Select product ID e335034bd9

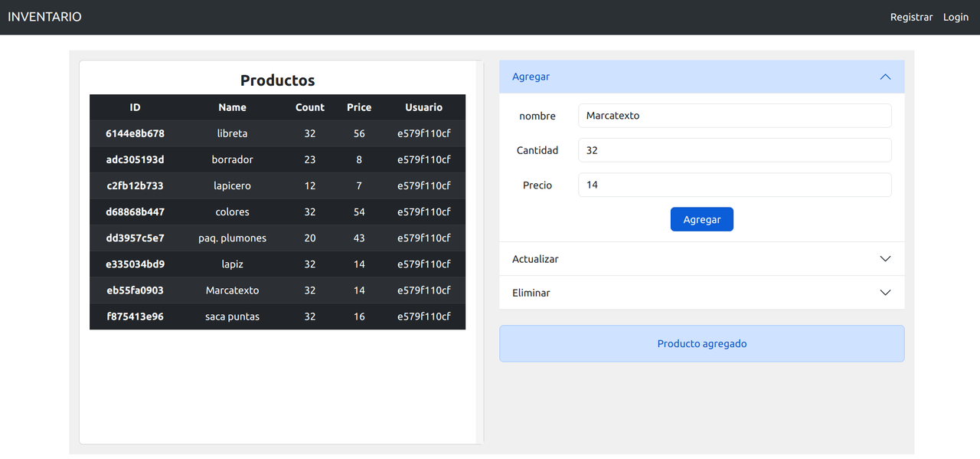tap(135, 264)
